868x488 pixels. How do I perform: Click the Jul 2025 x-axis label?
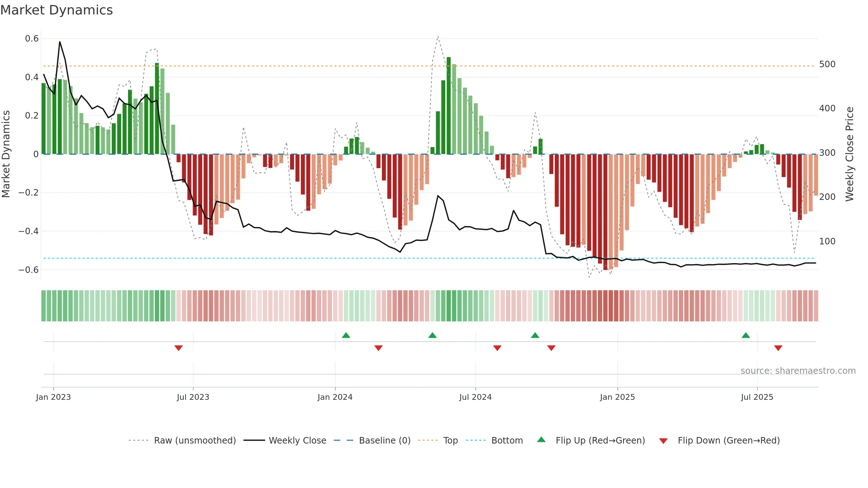(757, 397)
